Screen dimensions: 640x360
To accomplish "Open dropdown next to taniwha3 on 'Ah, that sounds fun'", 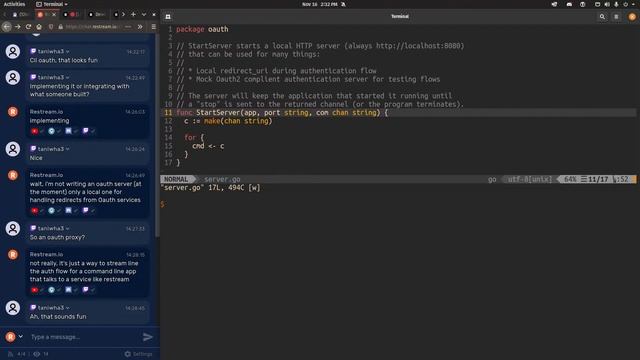I will point(68,307).
